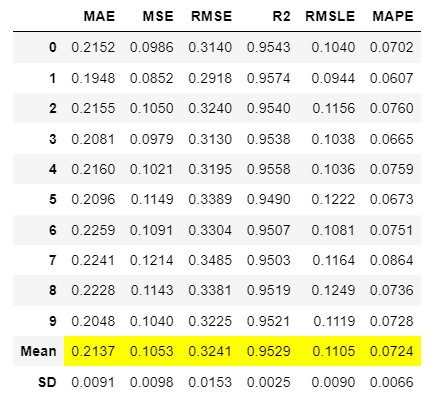Image resolution: width=434 pixels, height=399 pixels.
Task: Click the MAPE column header
Action: coord(393,16)
